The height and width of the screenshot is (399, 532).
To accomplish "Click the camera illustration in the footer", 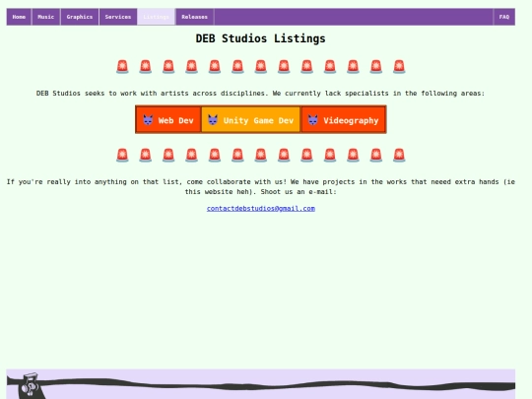I will tap(31, 385).
